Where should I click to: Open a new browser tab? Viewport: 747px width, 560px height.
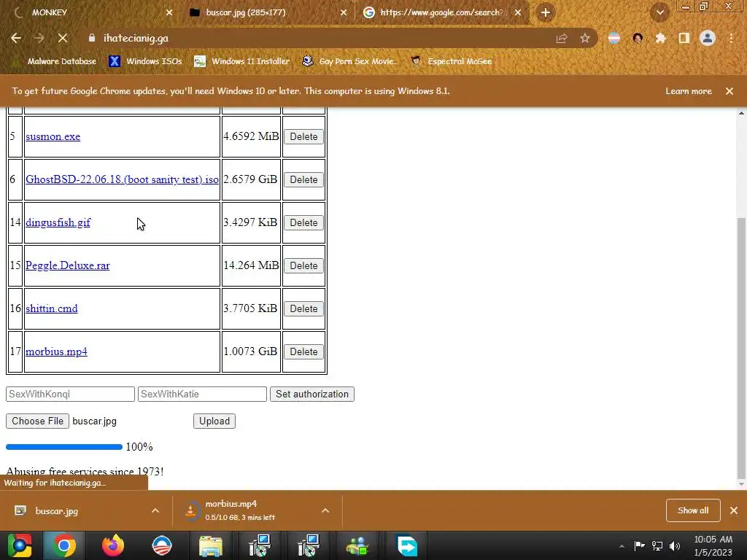[x=546, y=12]
